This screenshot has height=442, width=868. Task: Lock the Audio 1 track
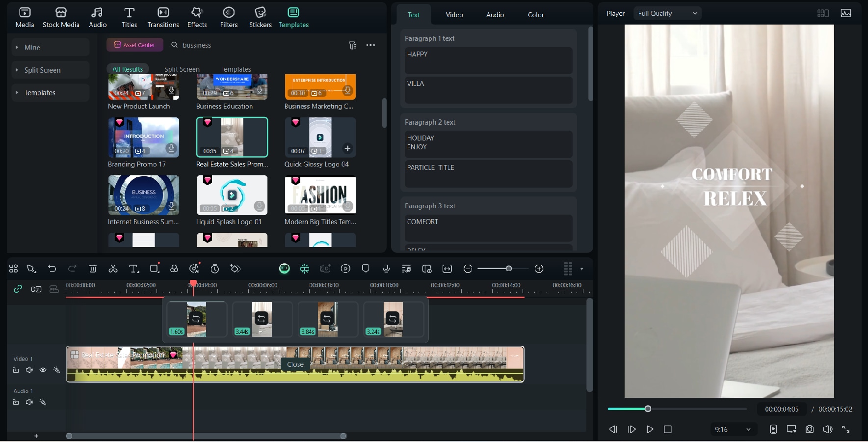(x=16, y=402)
